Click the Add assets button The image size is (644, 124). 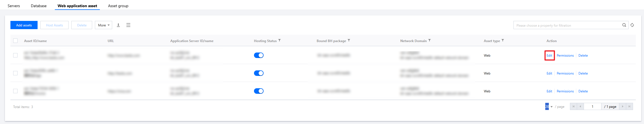(x=24, y=25)
